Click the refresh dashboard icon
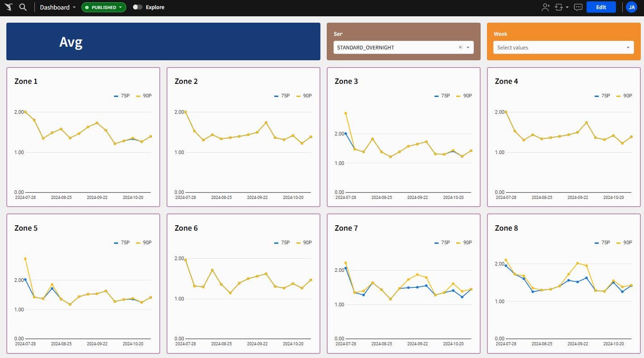This screenshot has height=358, width=644. coord(558,7)
